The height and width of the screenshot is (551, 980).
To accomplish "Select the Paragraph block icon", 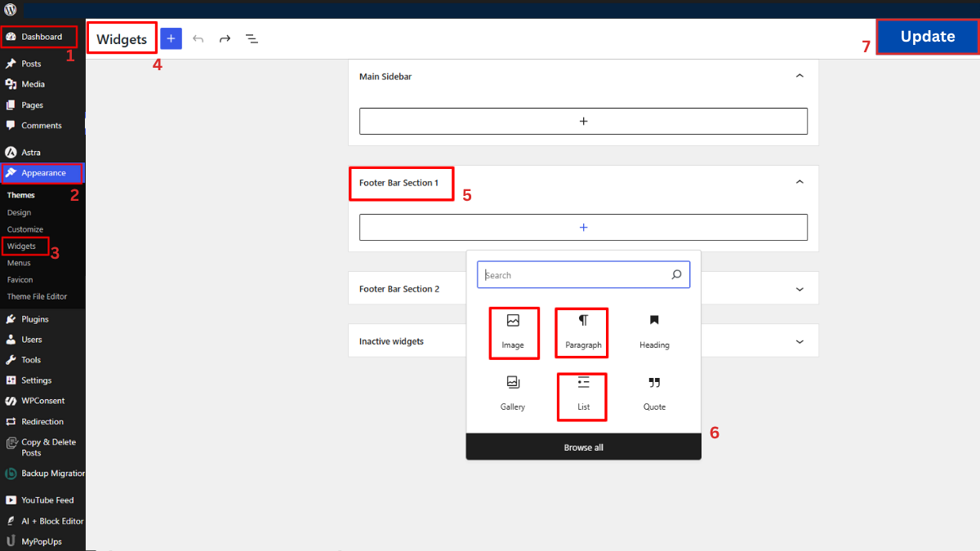I will [581, 332].
